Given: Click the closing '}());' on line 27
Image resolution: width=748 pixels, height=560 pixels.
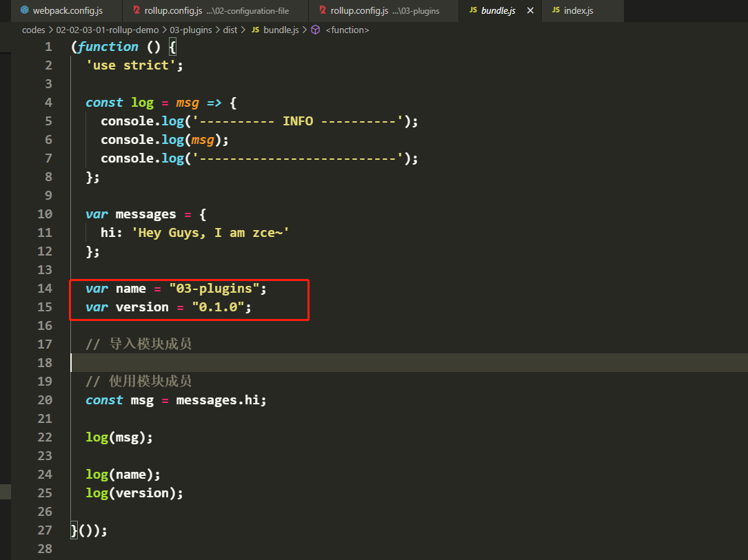Looking at the screenshot, I should pos(89,530).
